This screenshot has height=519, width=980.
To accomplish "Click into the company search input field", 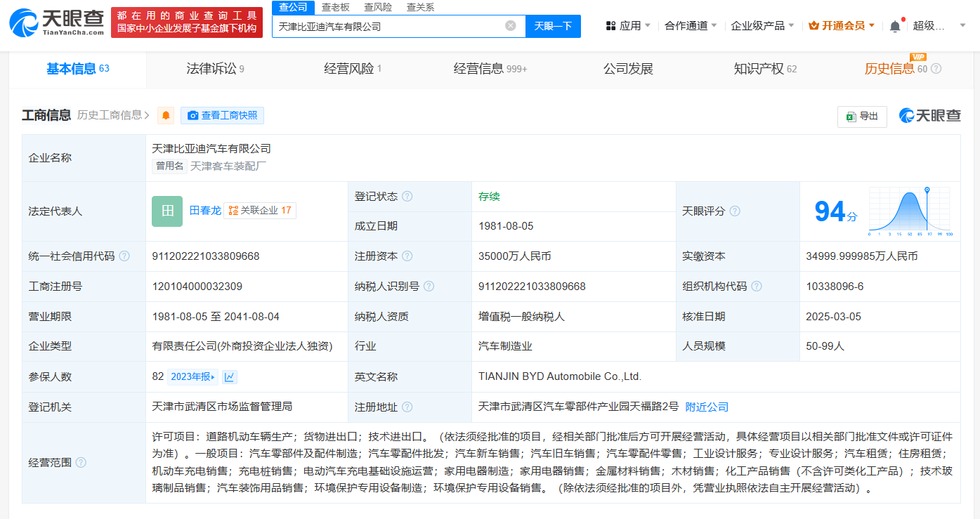I will click(x=386, y=26).
